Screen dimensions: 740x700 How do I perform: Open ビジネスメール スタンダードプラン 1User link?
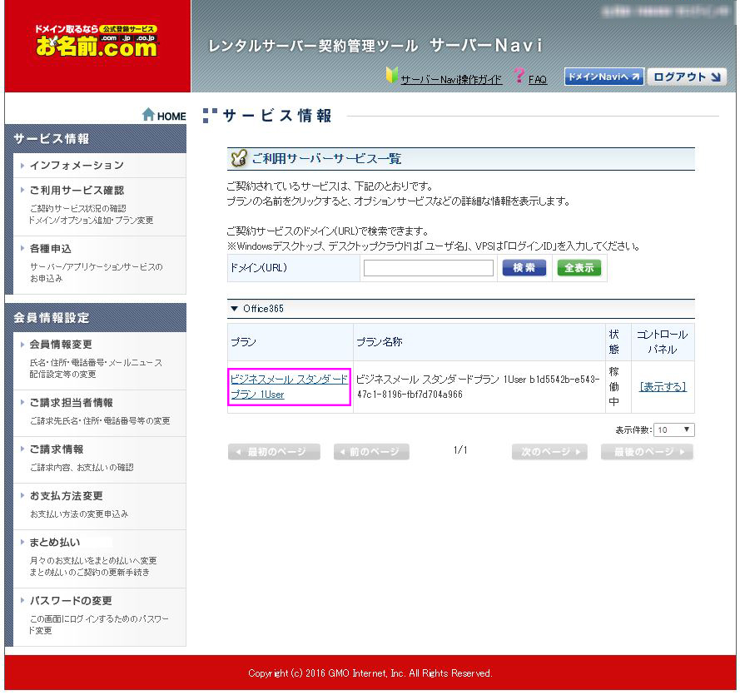pos(289,387)
